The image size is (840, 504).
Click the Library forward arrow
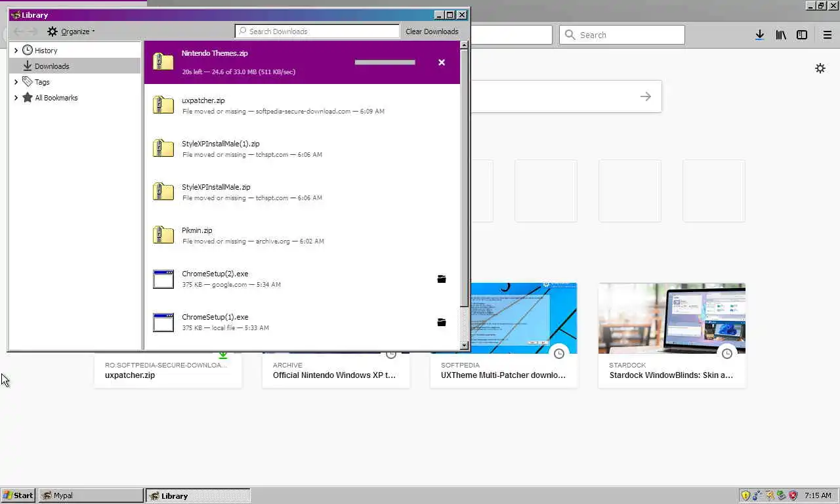(33, 31)
